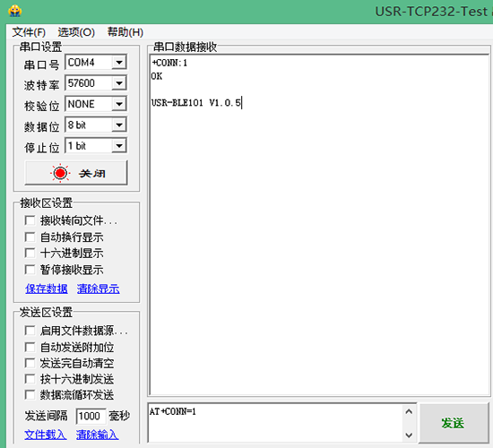The height and width of the screenshot is (448, 493).
Task: Check 按十六进制发送 option
Action: (x=30, y=379)
